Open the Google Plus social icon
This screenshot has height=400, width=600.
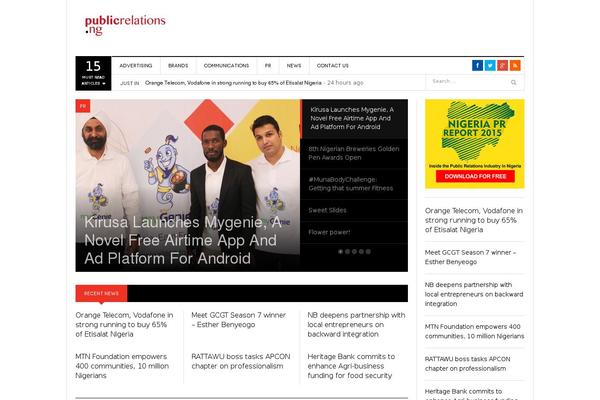(502, 65)
